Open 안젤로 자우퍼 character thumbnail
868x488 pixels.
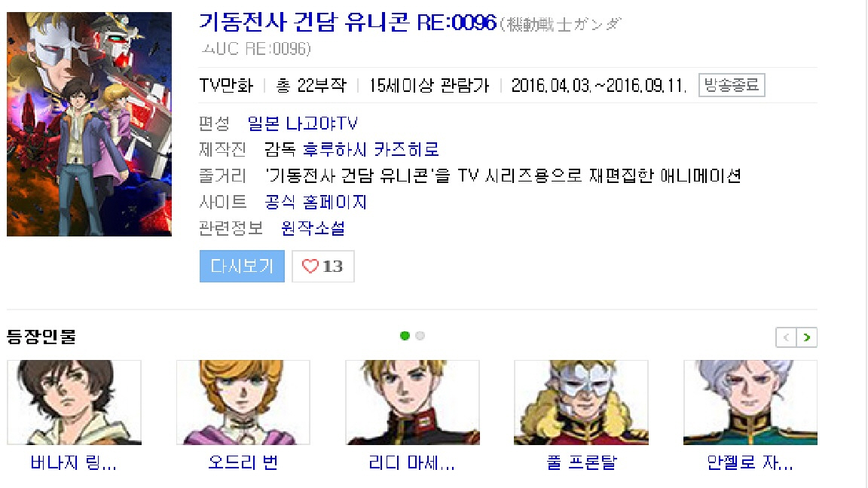click(750, 402)
